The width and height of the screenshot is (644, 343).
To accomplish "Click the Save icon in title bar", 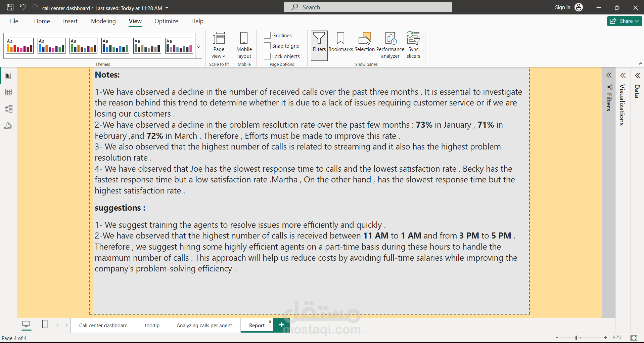I will tap(10, 7).
